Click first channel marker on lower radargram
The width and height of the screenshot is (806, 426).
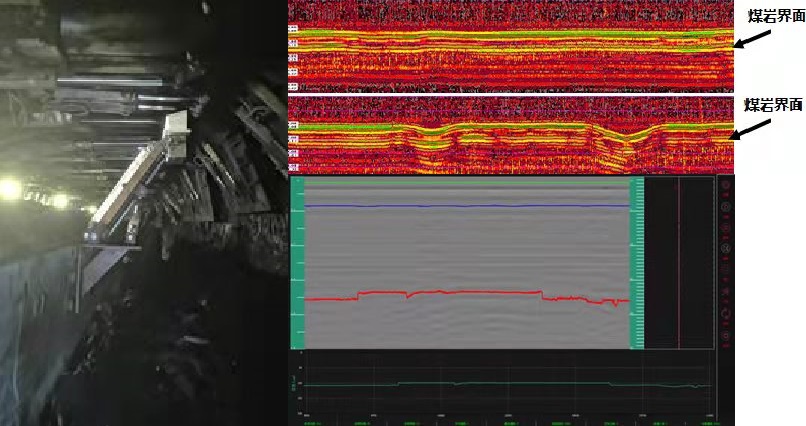click(x=293, y=124)
